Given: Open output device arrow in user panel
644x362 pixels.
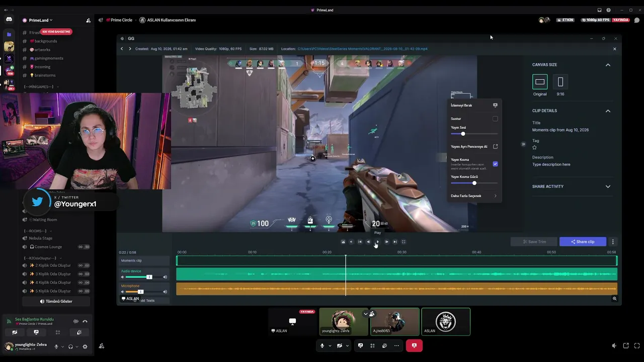Looking at the screenshot, I should (76, 346).
